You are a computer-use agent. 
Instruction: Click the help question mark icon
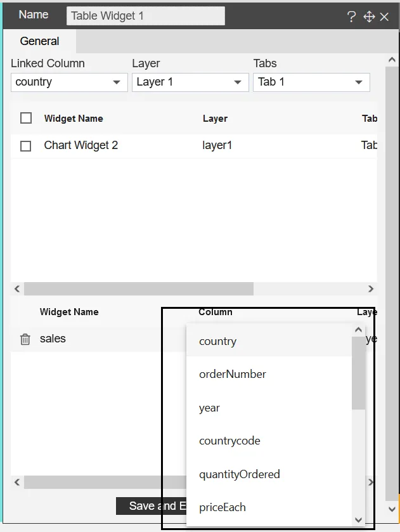tap(352, 17)
